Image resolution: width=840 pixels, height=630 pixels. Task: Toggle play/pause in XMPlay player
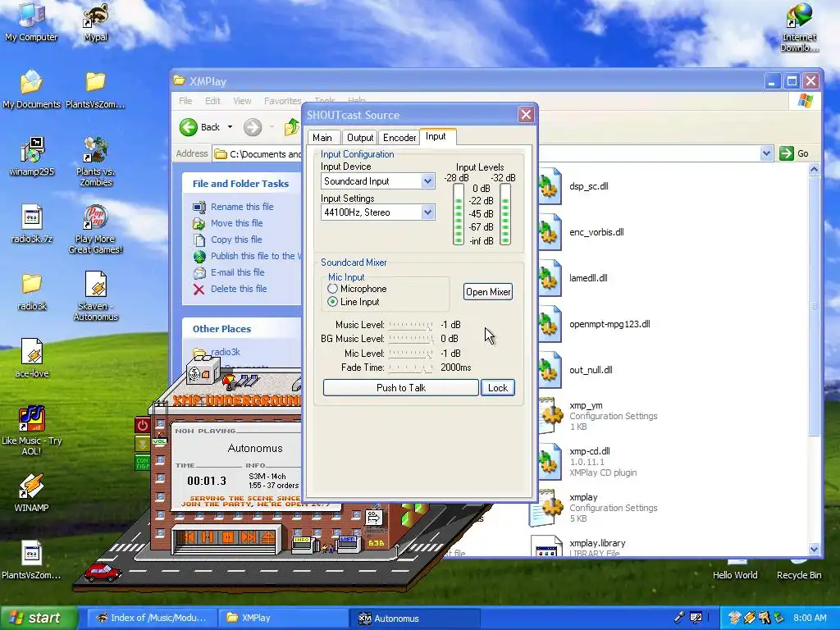[208, 536]
